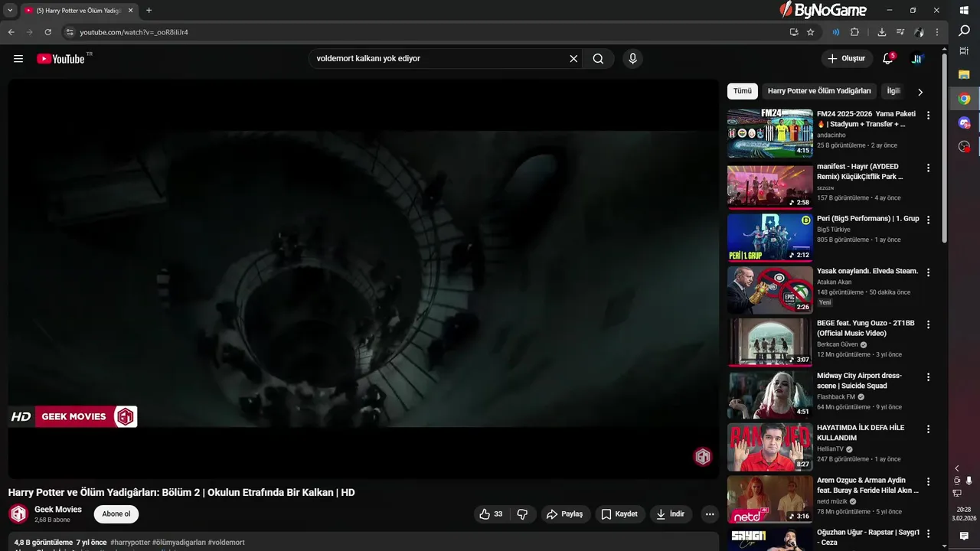Screen dimensions: 980x551
Task: Click the video player area
Action: 364,279
